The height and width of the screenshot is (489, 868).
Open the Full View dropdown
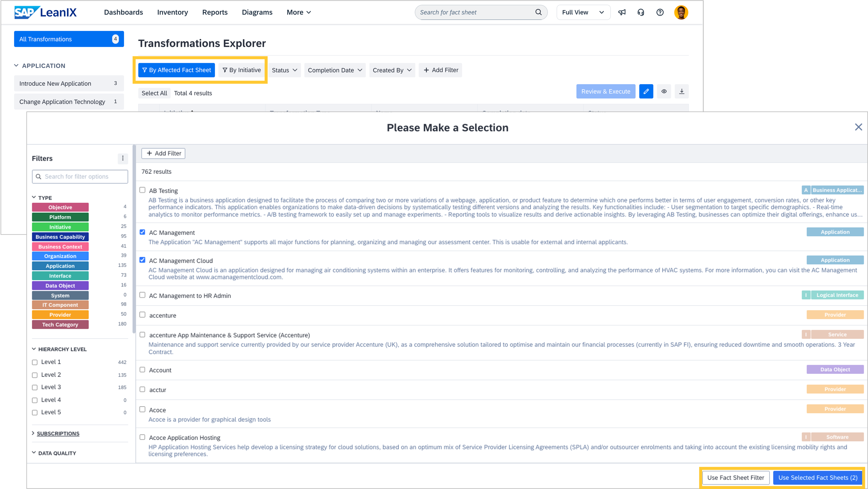point(583,12)
